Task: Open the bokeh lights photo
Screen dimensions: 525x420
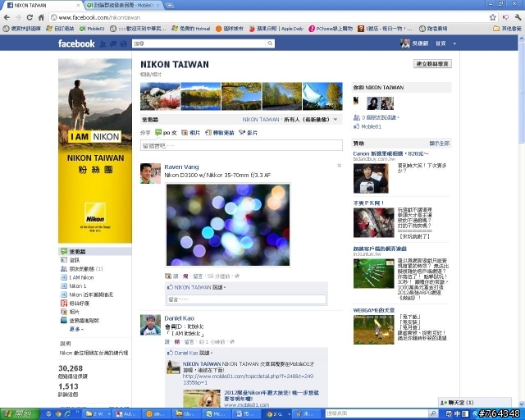Action: (x=228, y=225)
